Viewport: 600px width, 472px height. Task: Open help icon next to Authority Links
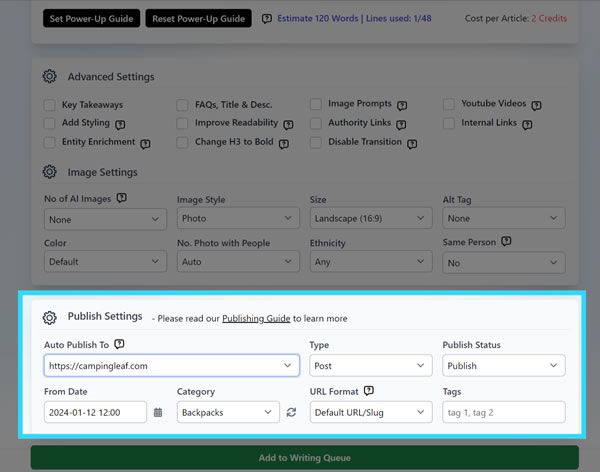click(401, 124)
